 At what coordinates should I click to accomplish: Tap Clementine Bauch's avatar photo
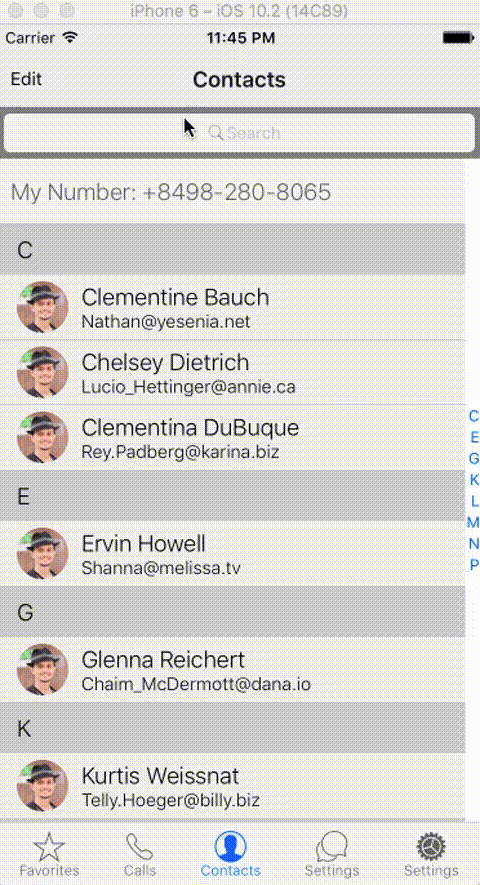click(42, 307)
